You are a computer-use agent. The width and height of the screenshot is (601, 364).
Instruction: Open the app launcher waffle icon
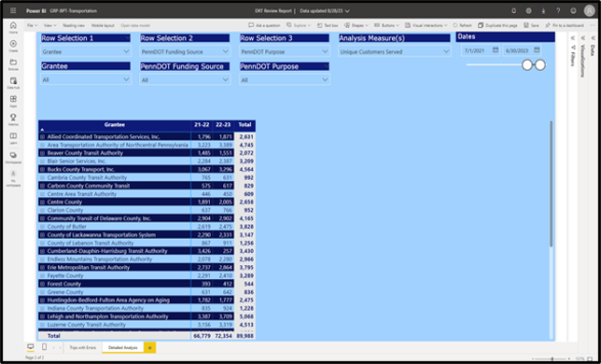click(x=13, y=10)
